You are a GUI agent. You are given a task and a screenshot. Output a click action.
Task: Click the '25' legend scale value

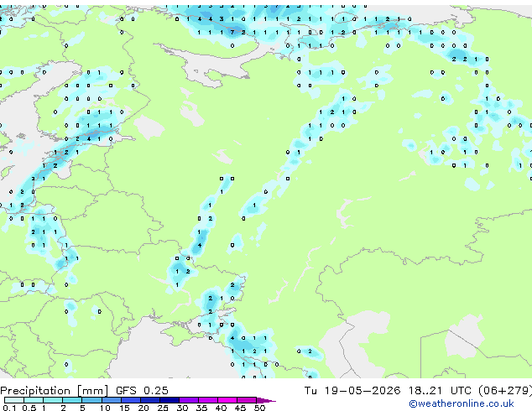163,408
